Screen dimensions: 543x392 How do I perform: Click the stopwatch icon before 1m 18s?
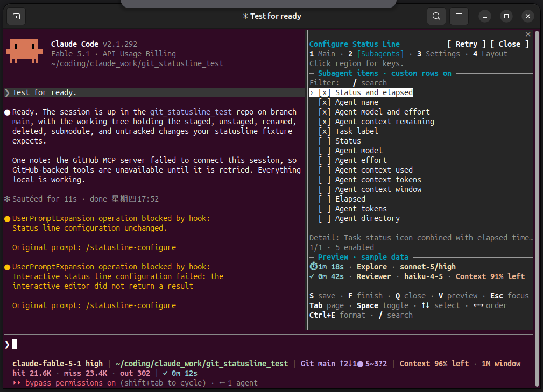click(313, 267)
